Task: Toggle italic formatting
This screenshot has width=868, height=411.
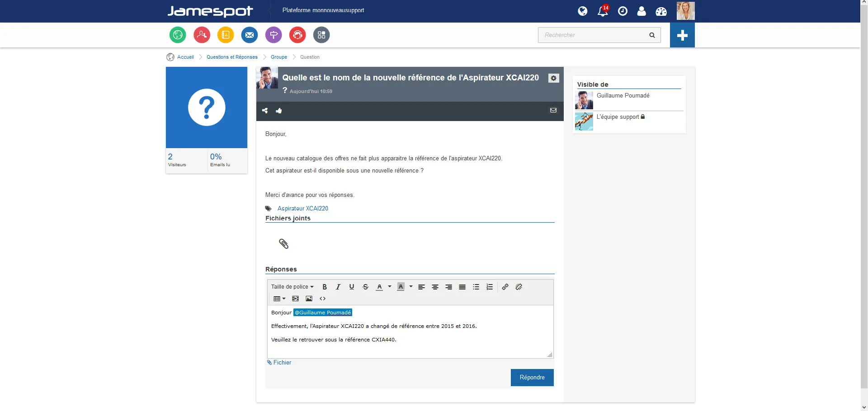Action: click(338, 287)
